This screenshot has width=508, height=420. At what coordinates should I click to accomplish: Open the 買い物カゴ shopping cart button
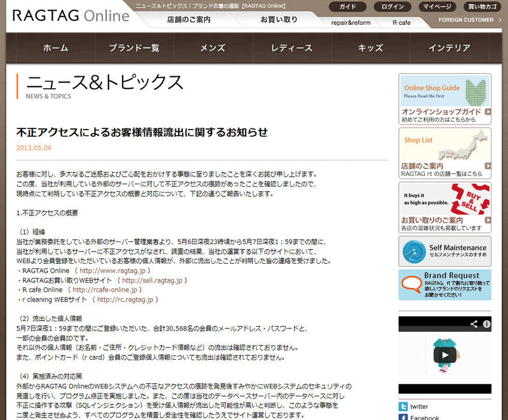point(483,7)
